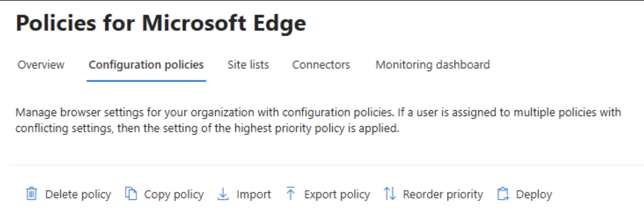Click the Reorder priority up-down arrows icon
The height and width of the screenshot is (221, 644).
[x=390, y=194]
